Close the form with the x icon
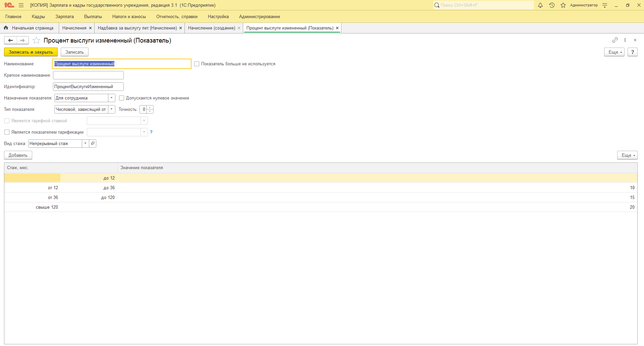Viewport: 644px width, 346px height. [635, 40]
